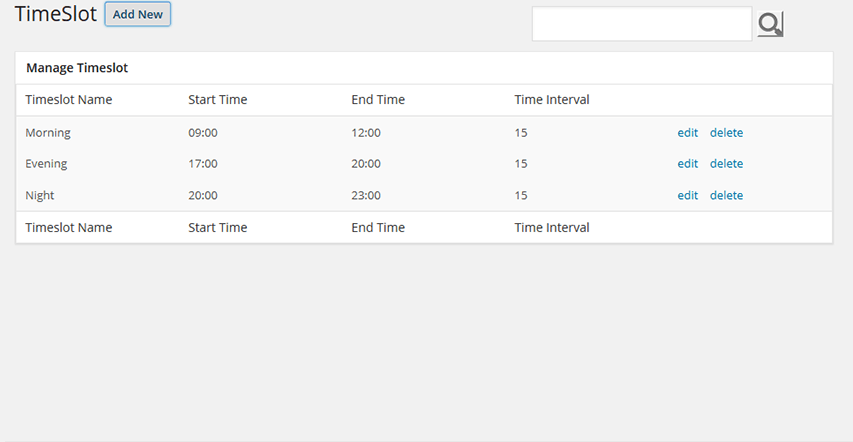This screenshot has width=853, height=442.
Task: Select the Time Interval header column
Action: pos(552,100)
